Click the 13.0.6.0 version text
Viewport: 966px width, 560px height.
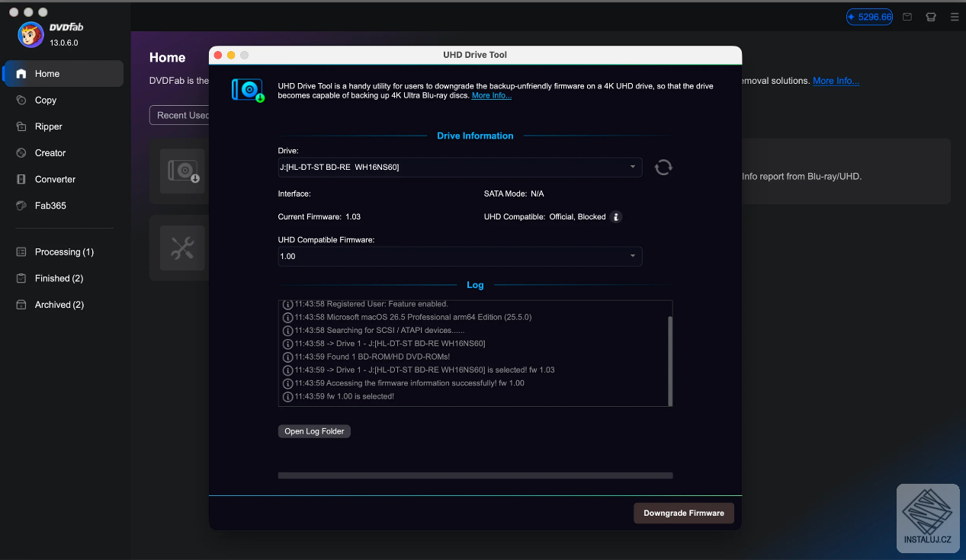[64, 43]
